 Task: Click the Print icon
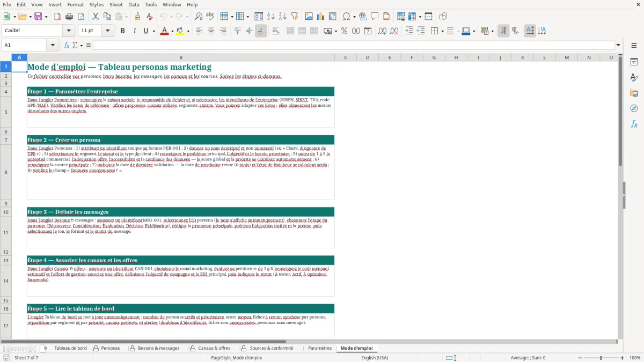pos(69,17)
